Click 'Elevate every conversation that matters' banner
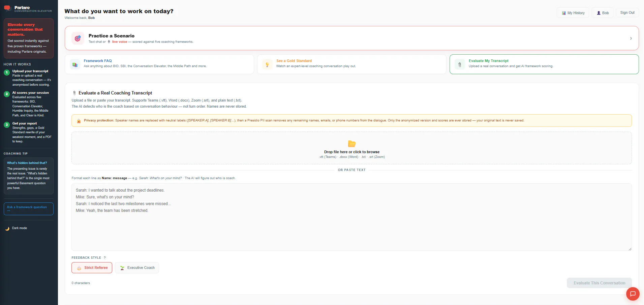 pos(29,38)
